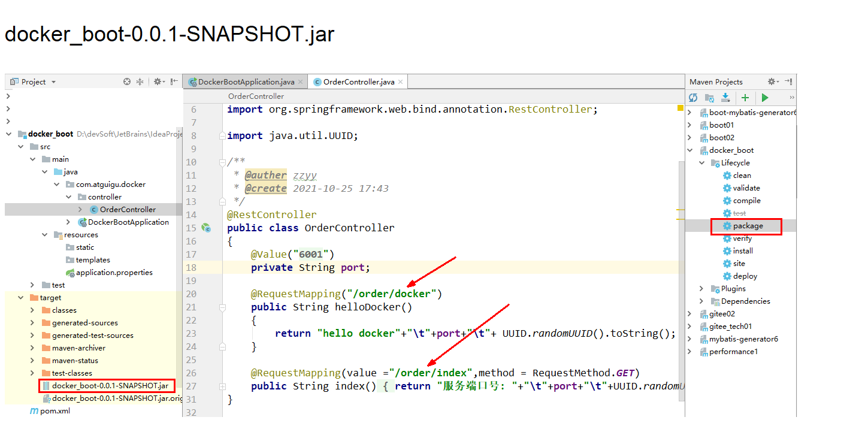This screenshot has width=868, height=429.
Task: Fold the helloDocker method at line 21
Action: click(223, 307)
